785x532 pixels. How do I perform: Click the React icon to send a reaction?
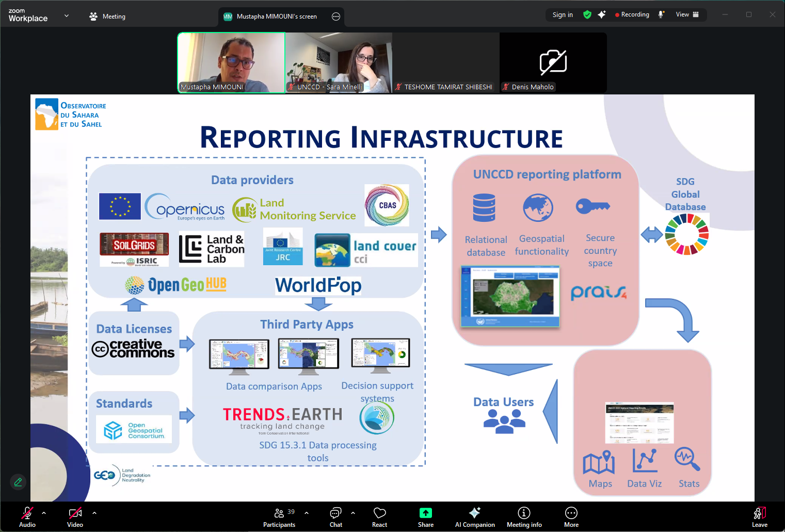(379, 516)
